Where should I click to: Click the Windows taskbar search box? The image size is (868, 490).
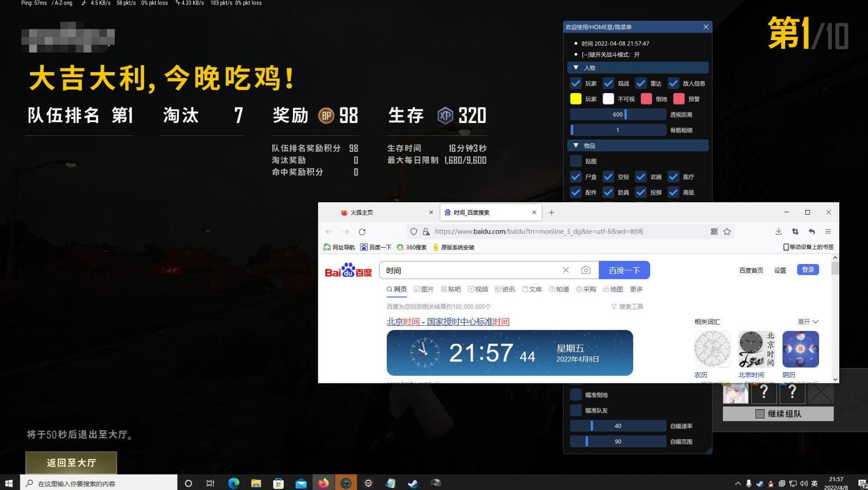(99, 483)
